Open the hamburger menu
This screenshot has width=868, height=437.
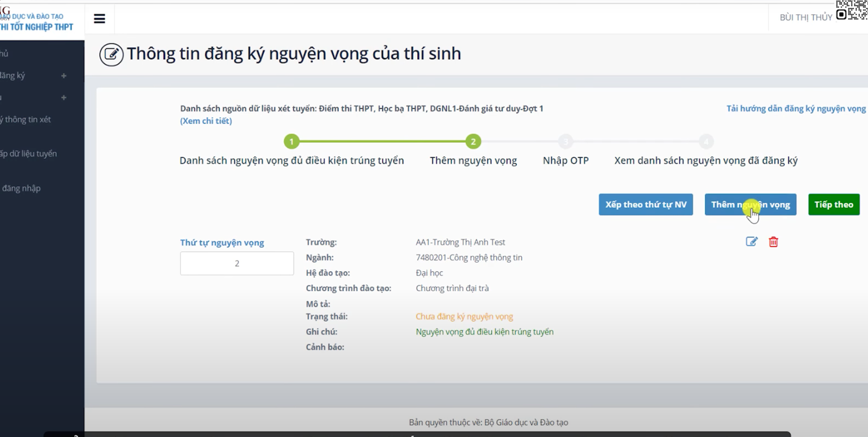coord(100,19)
